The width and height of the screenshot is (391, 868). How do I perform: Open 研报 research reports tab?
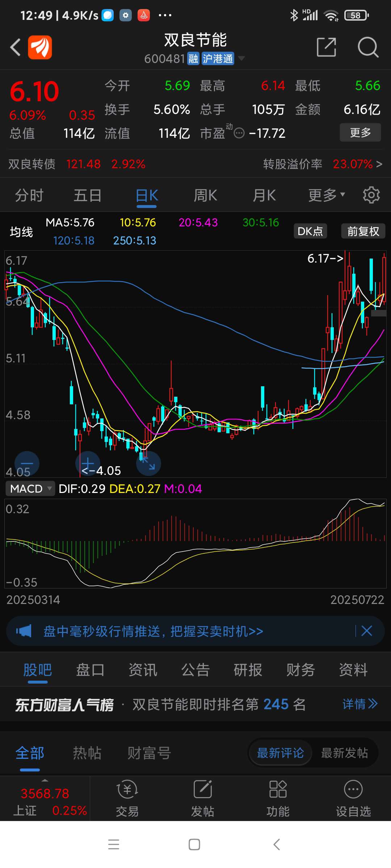pyautogui.click(x=248, y=670)
